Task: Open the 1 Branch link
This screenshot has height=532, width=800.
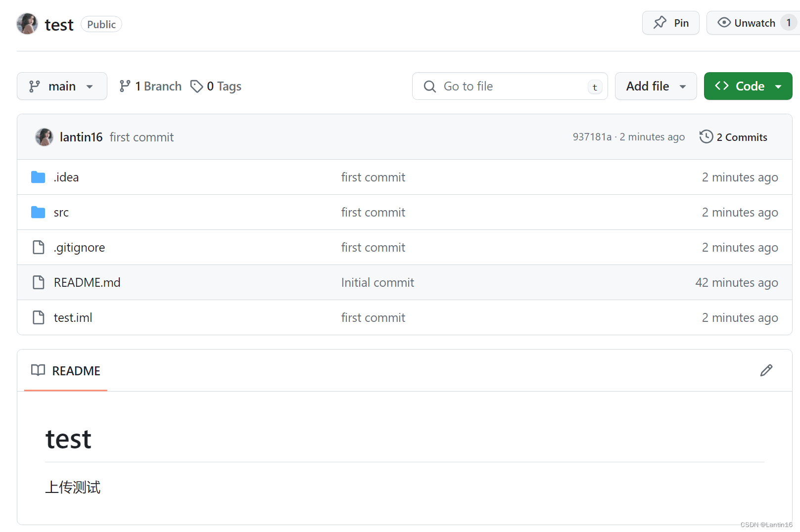Action: click(x=150, y=86)
